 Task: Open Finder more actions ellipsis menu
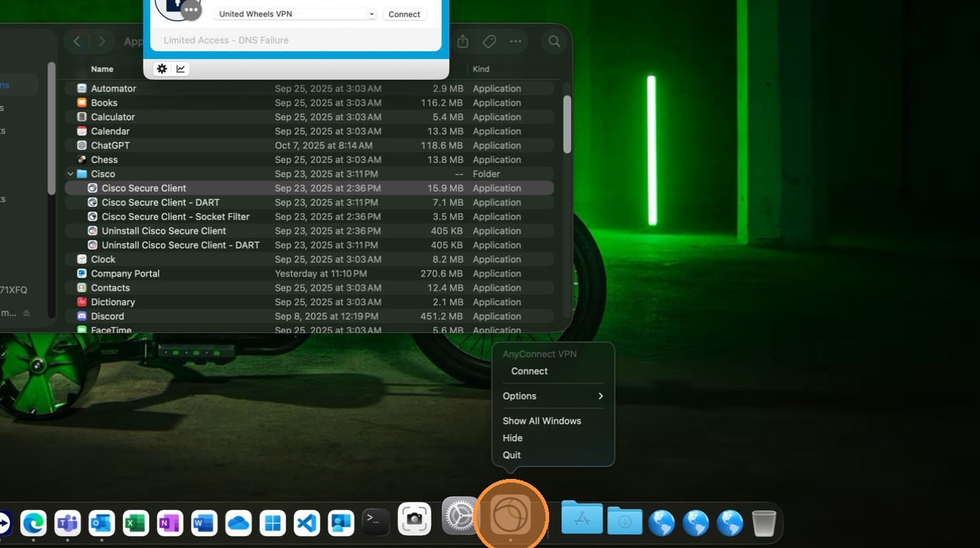click(516, 42)
